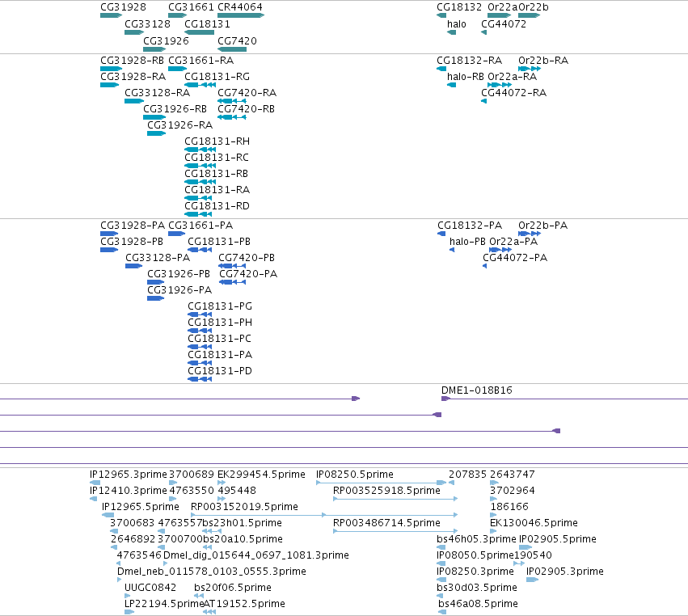Select protein CG31928-PA label

point(133,226)
